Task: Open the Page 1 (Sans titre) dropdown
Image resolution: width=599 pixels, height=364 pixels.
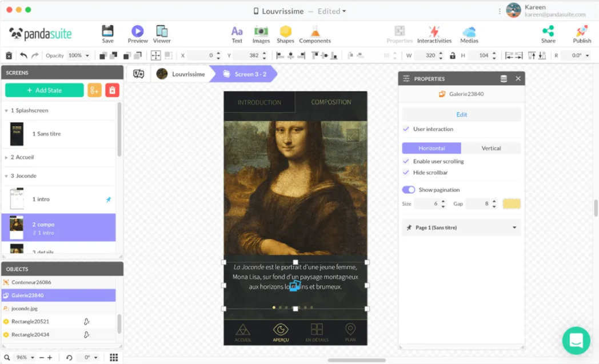Action: pos(461,227)
